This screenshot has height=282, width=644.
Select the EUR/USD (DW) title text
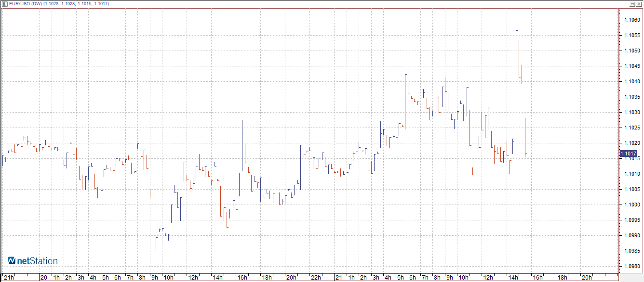coord(26,4)
